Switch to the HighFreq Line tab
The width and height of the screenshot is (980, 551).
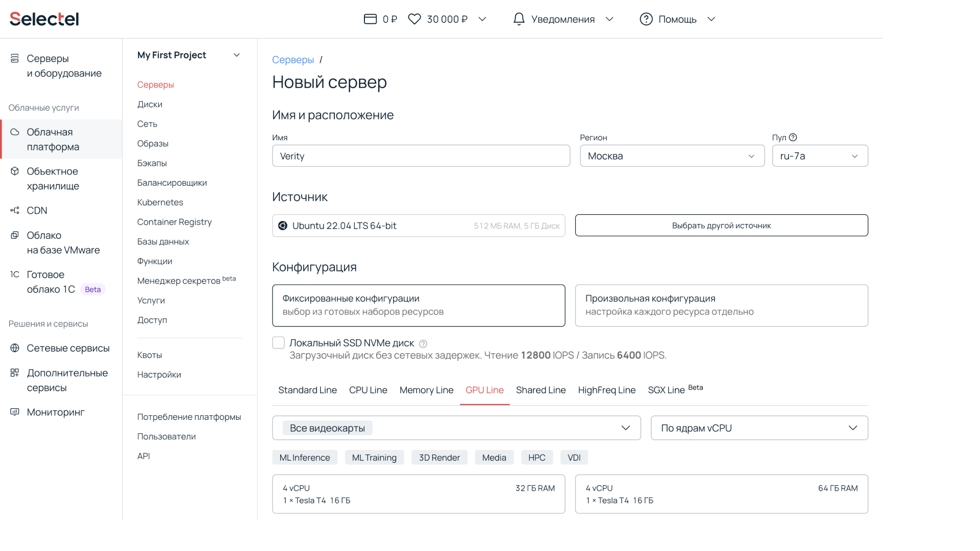[x=606, y=390]
